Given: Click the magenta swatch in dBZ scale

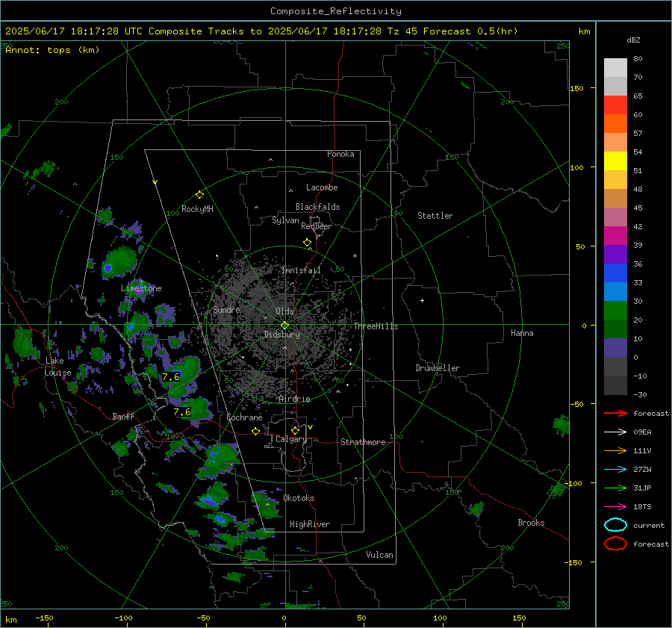Looking at the screenshot, I should [x=615, y=236].
